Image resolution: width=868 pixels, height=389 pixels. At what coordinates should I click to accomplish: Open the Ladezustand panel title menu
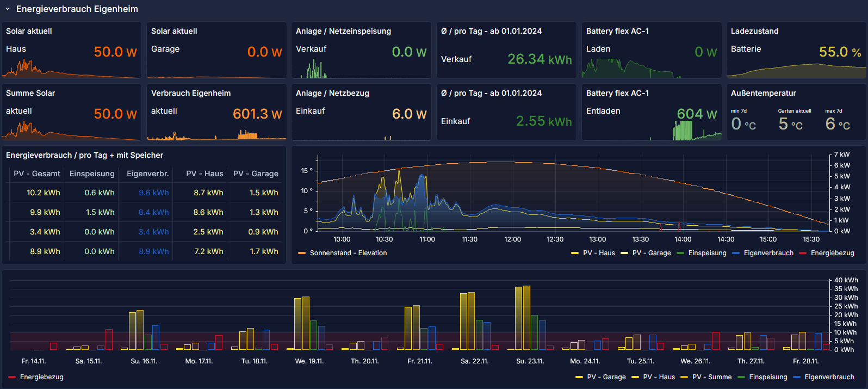[x=754, y=32]
